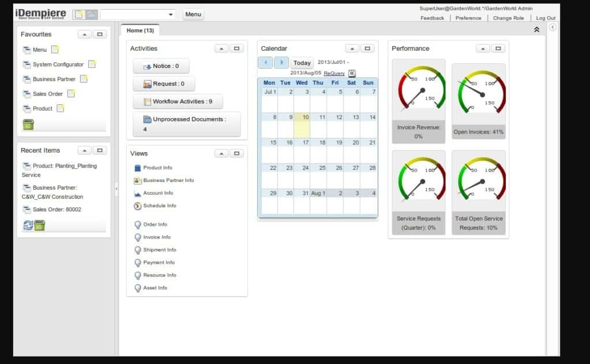Collapse the Calendar panel with up arrow
Screen dimensions: 590x364
tap(351, 49)
